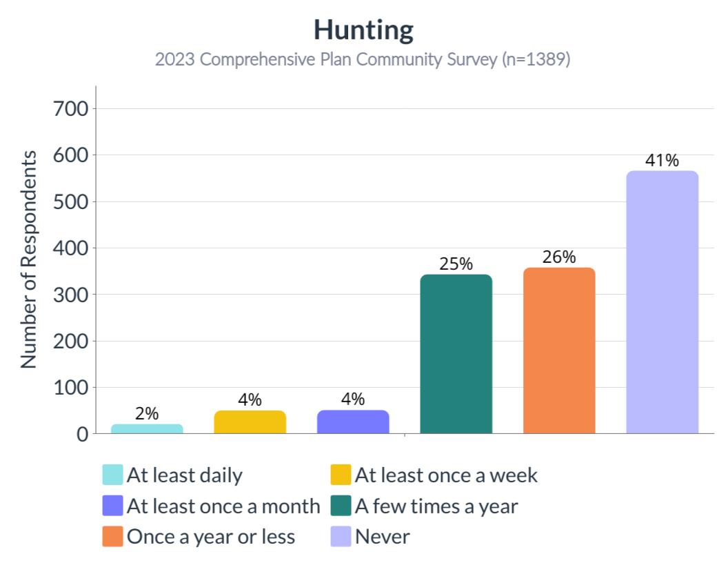
Task: Click the 'Hunting' chart title
Action: 363,30
